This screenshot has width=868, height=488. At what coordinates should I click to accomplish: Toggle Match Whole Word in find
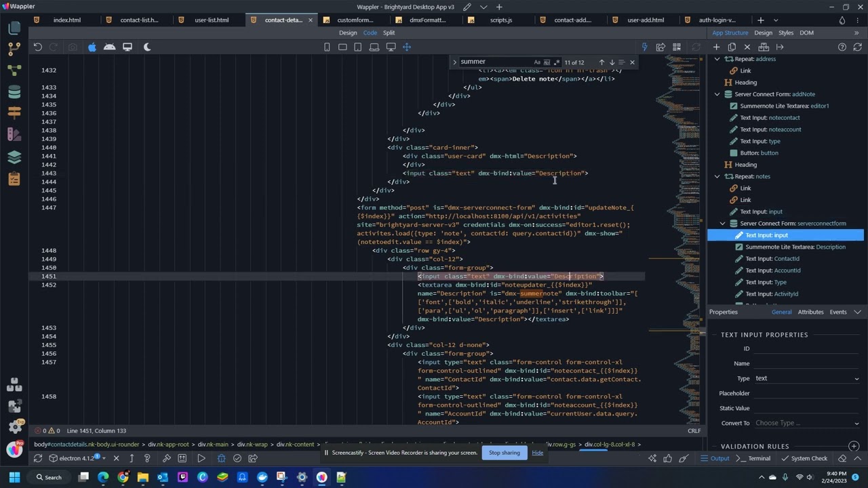point(547,62)
